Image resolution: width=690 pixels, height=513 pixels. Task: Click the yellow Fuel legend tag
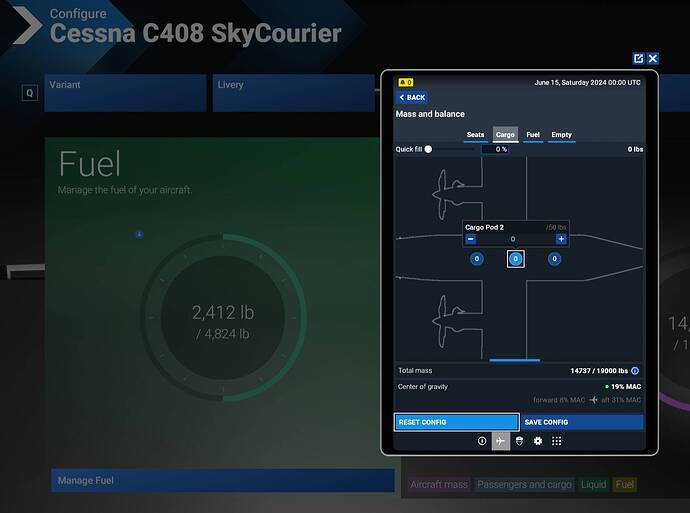[x=624, y=484]
